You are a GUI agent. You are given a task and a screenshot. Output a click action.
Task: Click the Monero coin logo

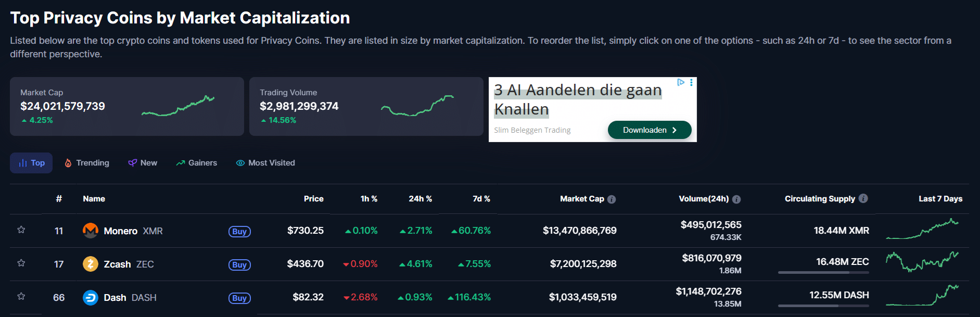(x=91, y=230)
